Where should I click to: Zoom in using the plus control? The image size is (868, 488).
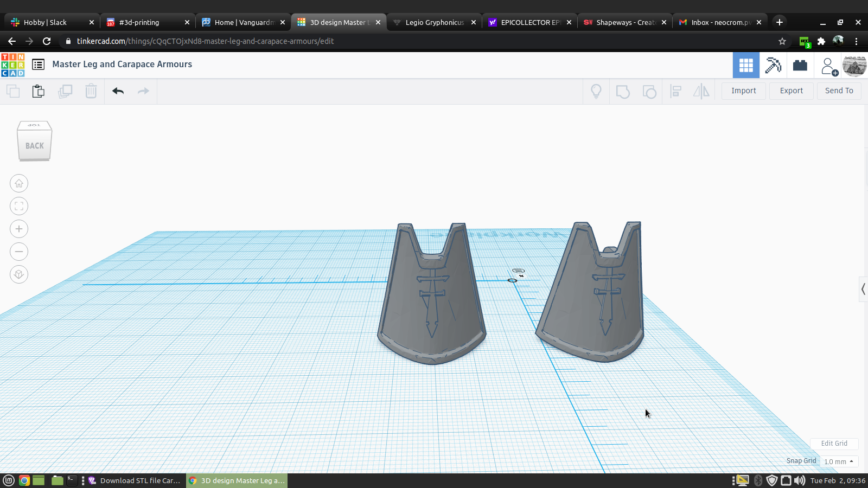pyautogui.click(x=19, y=229)
